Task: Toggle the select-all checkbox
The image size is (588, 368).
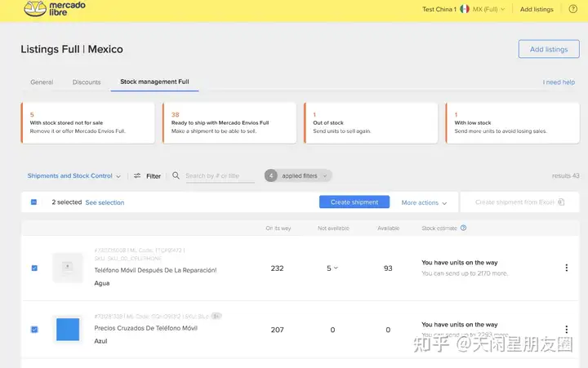Action: click(x=33, y=202)
